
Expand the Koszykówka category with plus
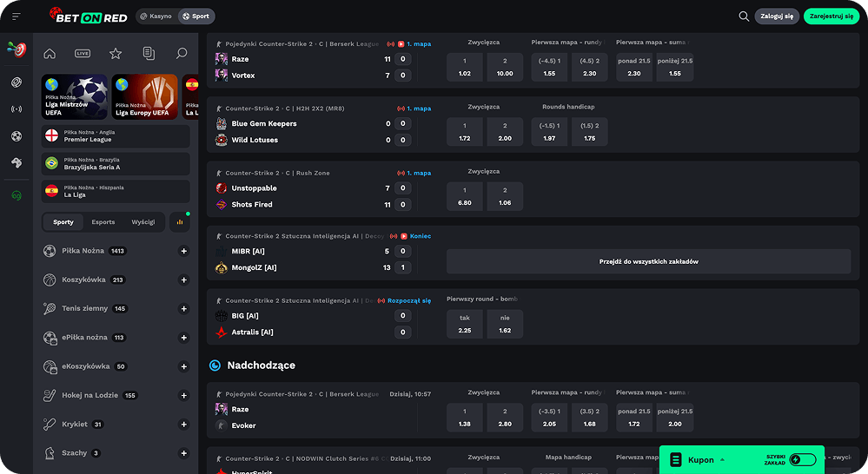pos(183,280)
